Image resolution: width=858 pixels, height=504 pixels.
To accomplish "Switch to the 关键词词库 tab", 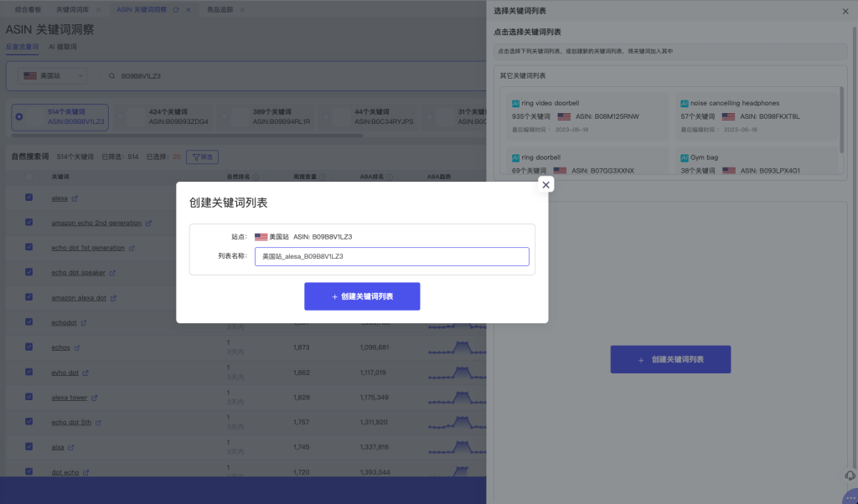I will pyautogui.click(x=72, y=10).
